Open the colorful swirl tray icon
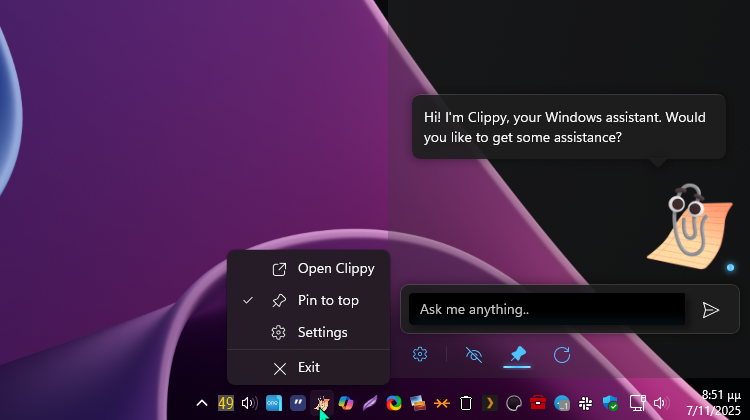The width and height of the screenshot is (750, 420). 394,403
